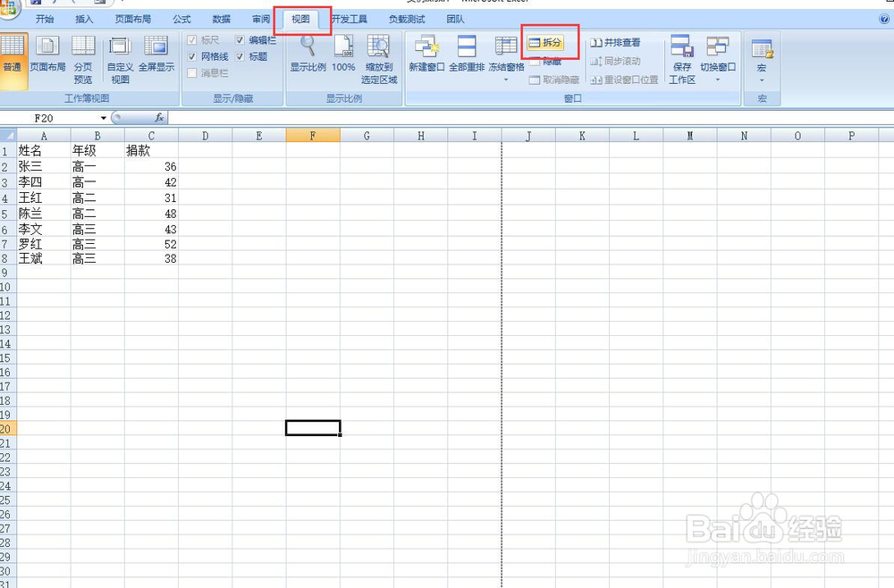The image size is (894, 588).
Task: Select cell containing 王斌
Action: click(x=44, y=258)
